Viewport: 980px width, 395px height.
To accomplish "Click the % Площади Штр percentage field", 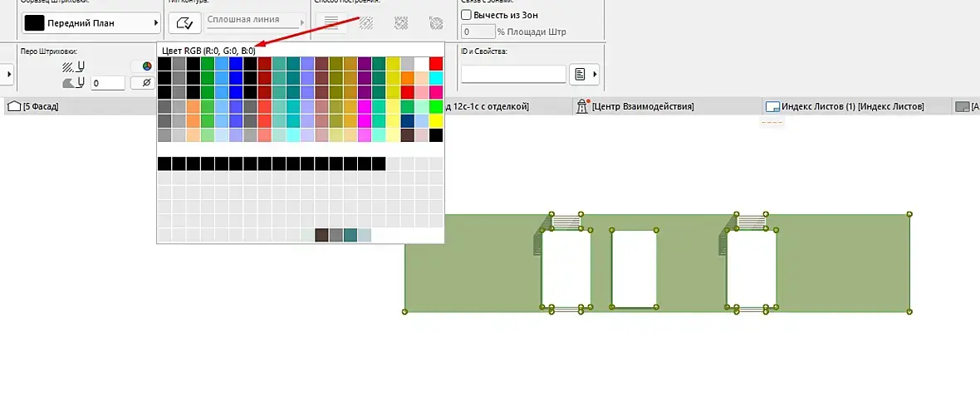I will click(478, 32).
